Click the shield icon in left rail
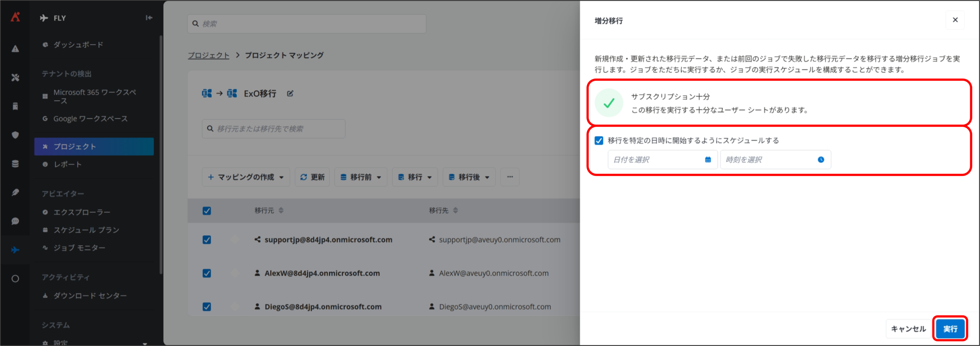 [x=15, y=135]
